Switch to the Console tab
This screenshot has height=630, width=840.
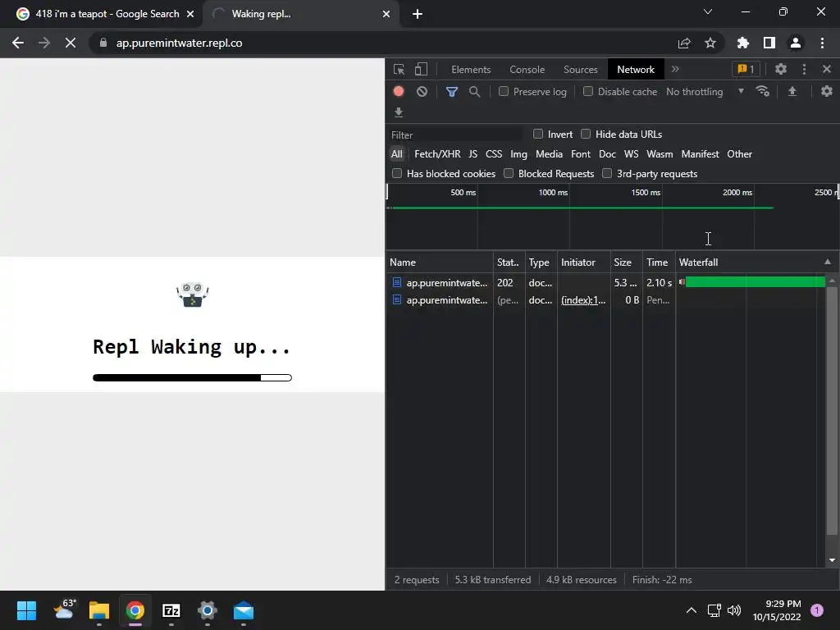(x=527, y=69)
